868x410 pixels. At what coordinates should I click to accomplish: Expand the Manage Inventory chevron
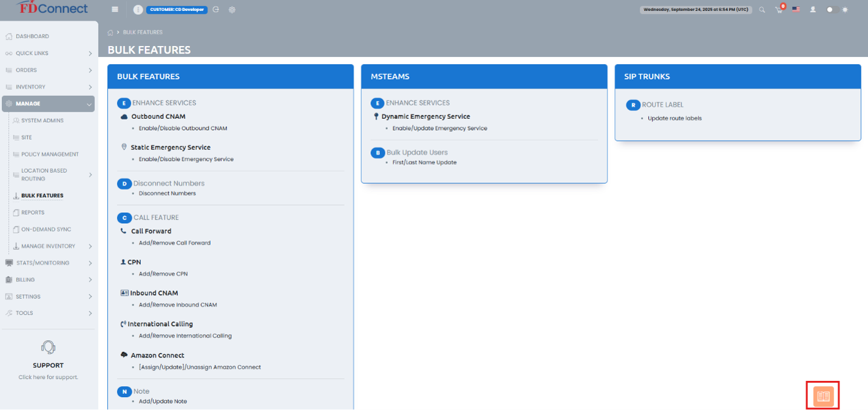click(x=90, y=246)
